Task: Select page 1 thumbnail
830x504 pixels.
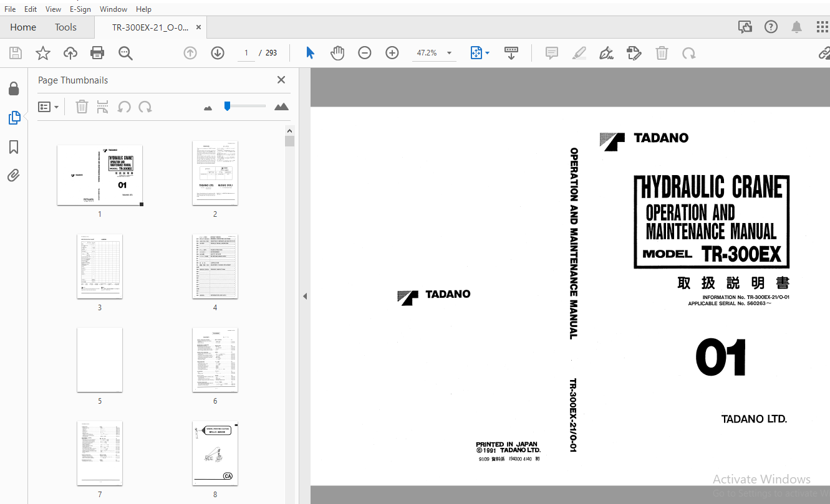Action: pyautogui.click(x=100, y=175)
